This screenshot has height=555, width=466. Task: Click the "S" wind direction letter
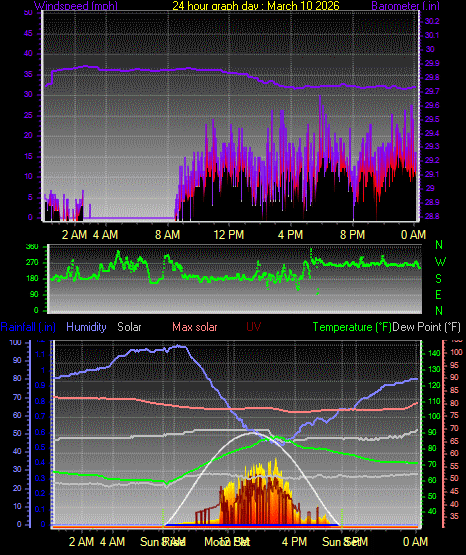[438, 279]
